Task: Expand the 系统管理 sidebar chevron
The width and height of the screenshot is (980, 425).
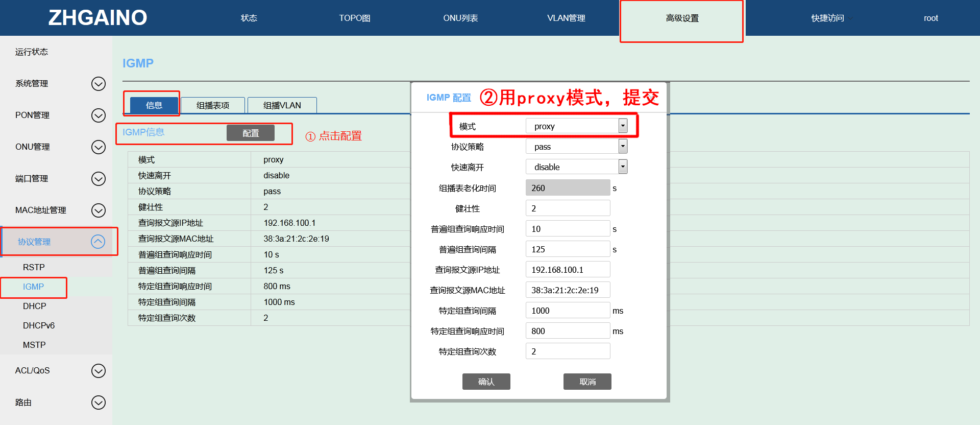Action: click(x=98, y=84)
